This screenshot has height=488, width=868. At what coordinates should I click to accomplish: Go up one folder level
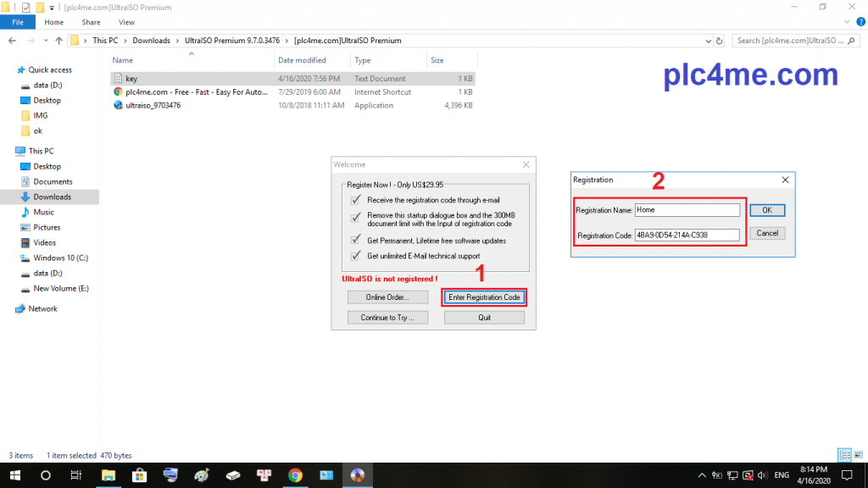click(58, 41)
